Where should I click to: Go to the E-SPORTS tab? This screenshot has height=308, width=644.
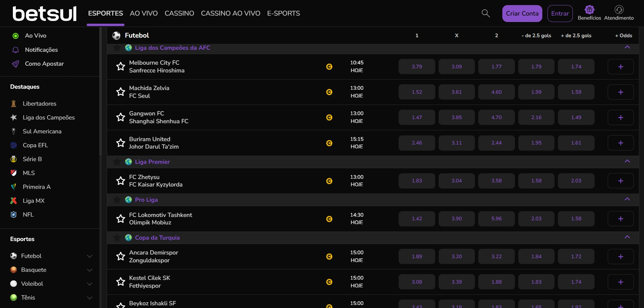pos(283,14)
